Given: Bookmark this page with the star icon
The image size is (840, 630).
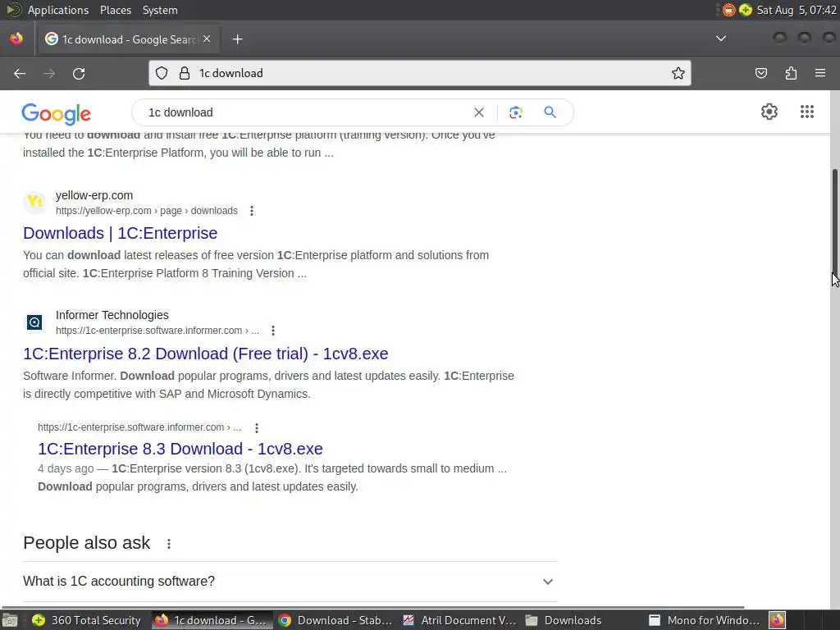Looking at the screenshot, I should tap(678, 73).
